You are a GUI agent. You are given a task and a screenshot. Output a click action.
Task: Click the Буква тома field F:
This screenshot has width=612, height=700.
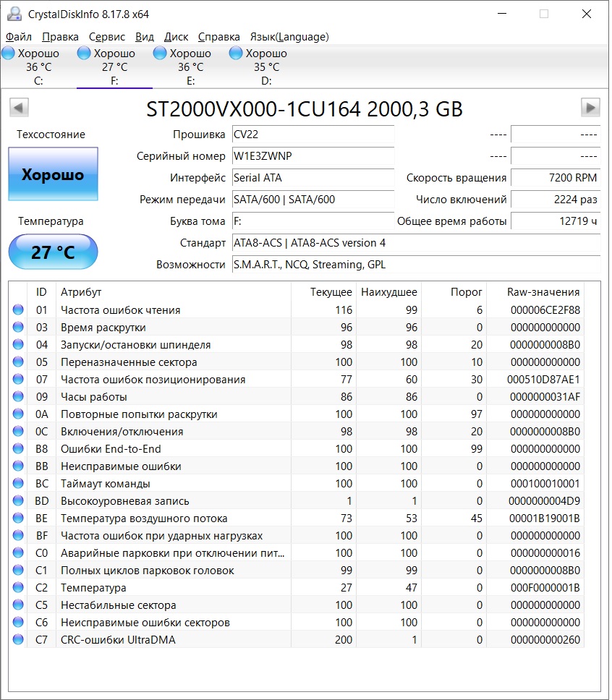pos(313,221)
